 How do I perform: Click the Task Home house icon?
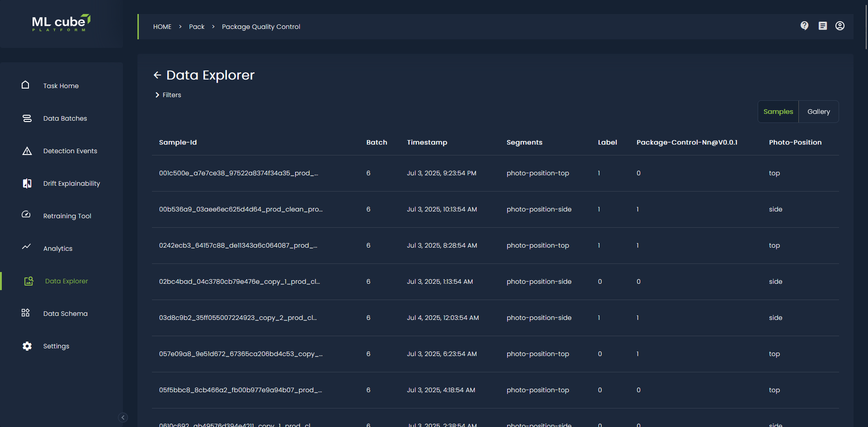[x=25, y=85]
